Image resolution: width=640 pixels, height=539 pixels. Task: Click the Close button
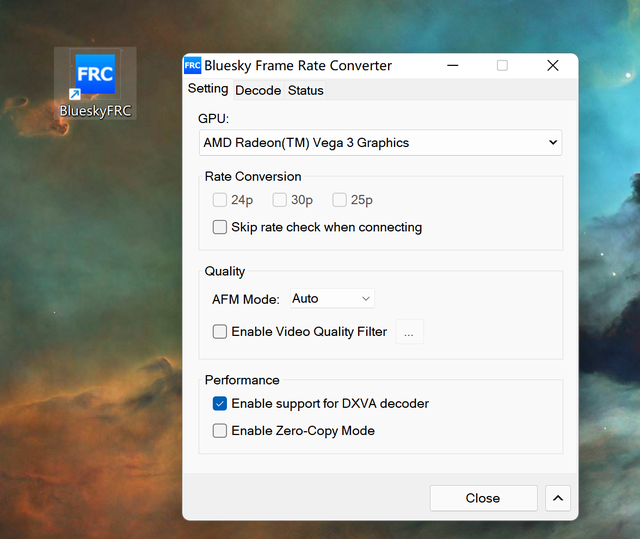484,498
